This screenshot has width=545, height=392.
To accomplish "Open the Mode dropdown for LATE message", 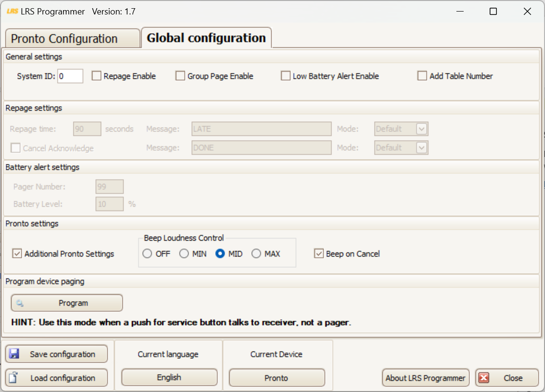I will tap(401, 129).
